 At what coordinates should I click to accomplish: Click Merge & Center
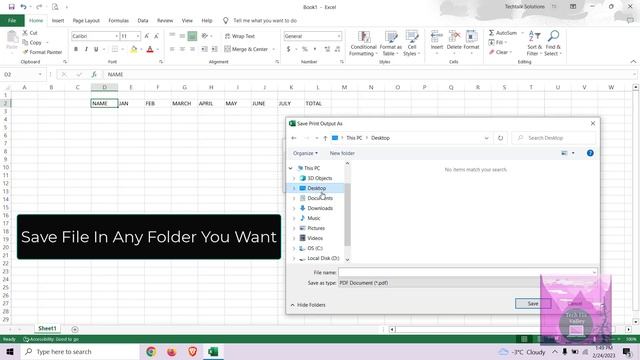tap(246, 49)
